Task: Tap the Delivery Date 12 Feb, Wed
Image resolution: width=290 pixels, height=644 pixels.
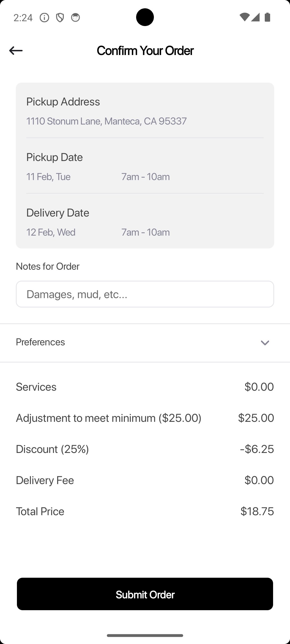Action: pyautogui.click(x=51, y=232)
